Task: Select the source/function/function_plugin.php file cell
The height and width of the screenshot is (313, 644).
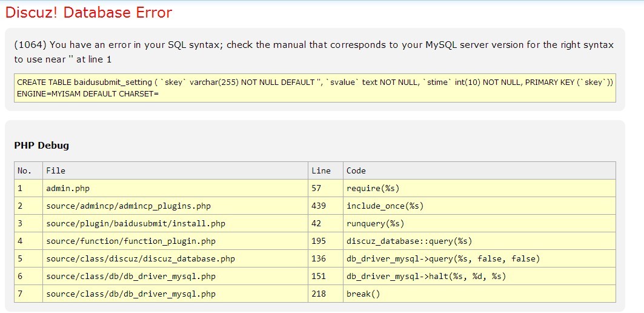Action: [131, 241]
